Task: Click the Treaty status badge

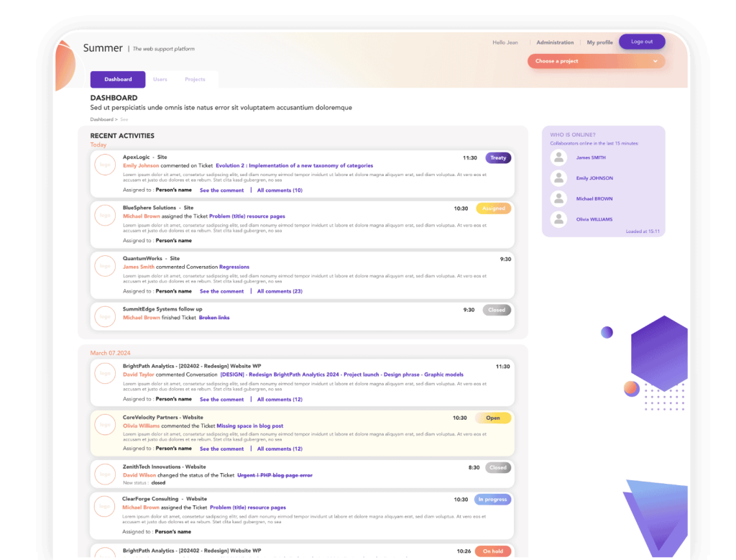Action: point(498,157)
